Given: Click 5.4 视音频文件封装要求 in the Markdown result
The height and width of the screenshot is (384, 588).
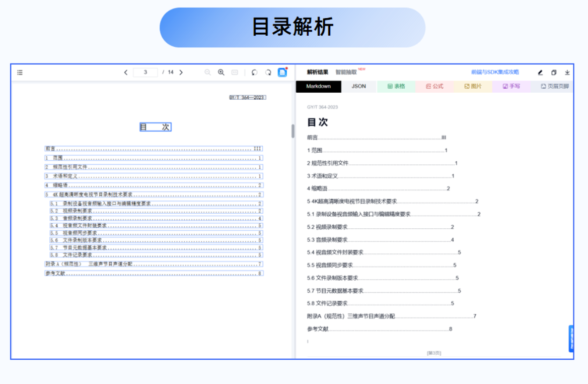Looking at the screenshot, I should 384,252.
